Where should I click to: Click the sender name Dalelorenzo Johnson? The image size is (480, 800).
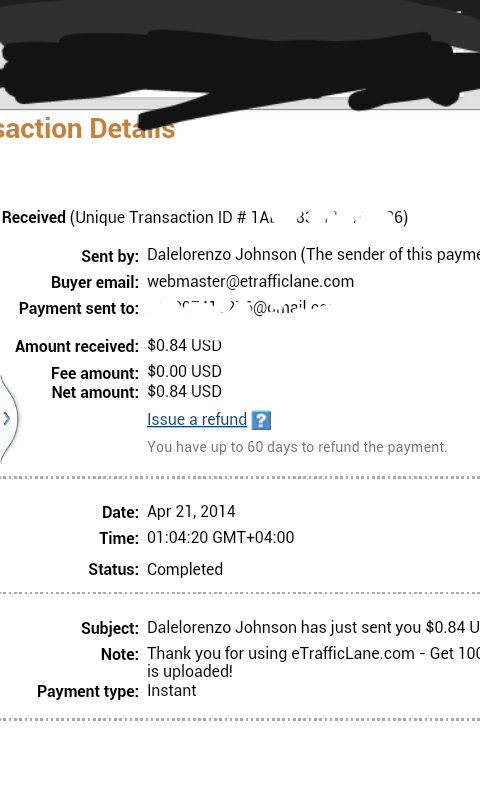point(222,255)
